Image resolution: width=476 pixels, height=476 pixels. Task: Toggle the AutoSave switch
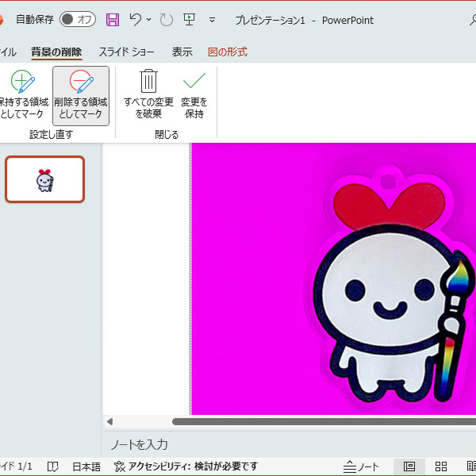tap(78, 20)
